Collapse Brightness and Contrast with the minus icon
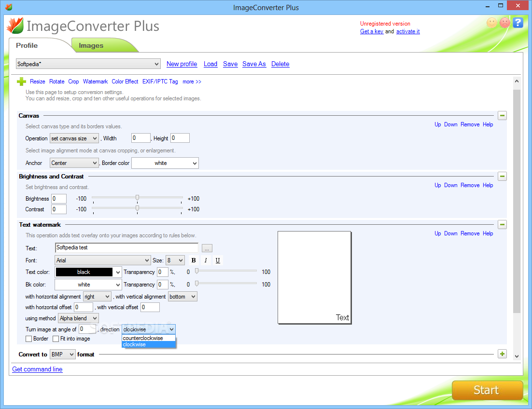Image resolution: width=532 pixels, height=409 pixels. 502,176
